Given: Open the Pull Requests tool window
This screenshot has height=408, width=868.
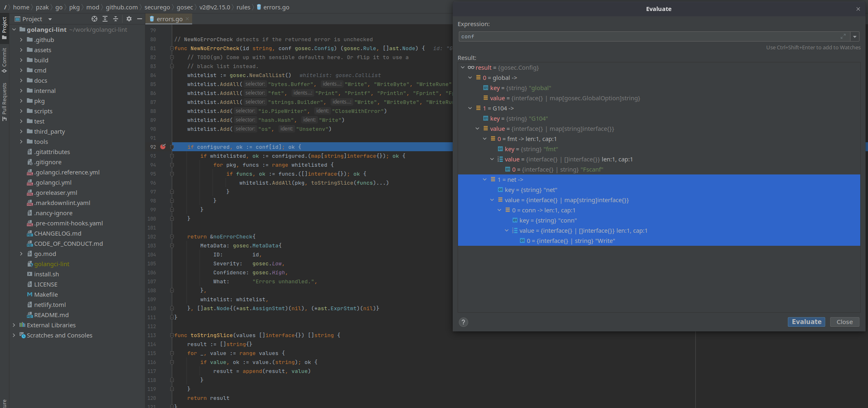Looking at the screenshot, I should click(4, 101).
